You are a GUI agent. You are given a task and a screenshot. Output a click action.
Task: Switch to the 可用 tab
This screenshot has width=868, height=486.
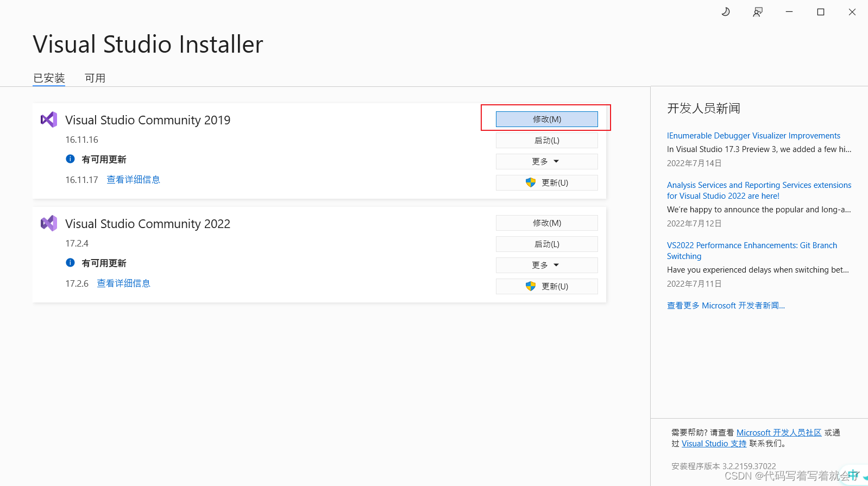(x=95, y=78)
